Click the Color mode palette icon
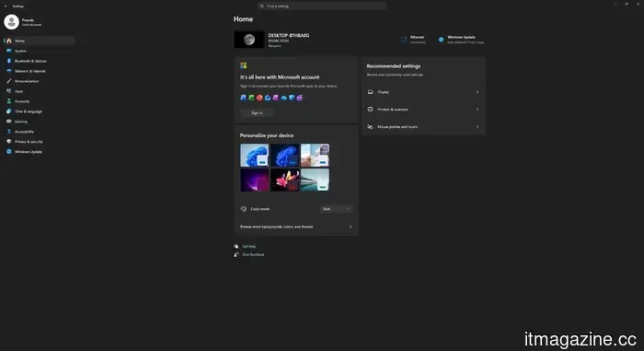644x351 pixels. click(x=244, y=209)
